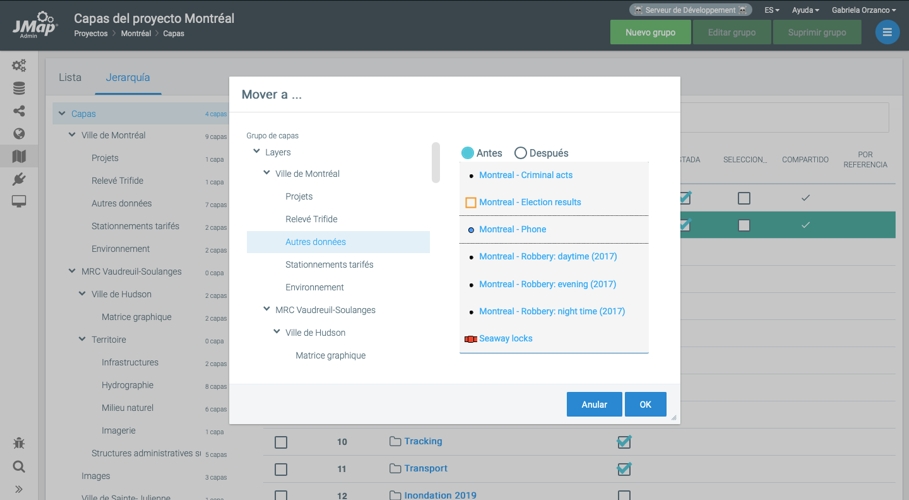Viewport: 909px width, 500px height.
Task: Open the database stack sidebar icon
Action: tap(19, 88)
